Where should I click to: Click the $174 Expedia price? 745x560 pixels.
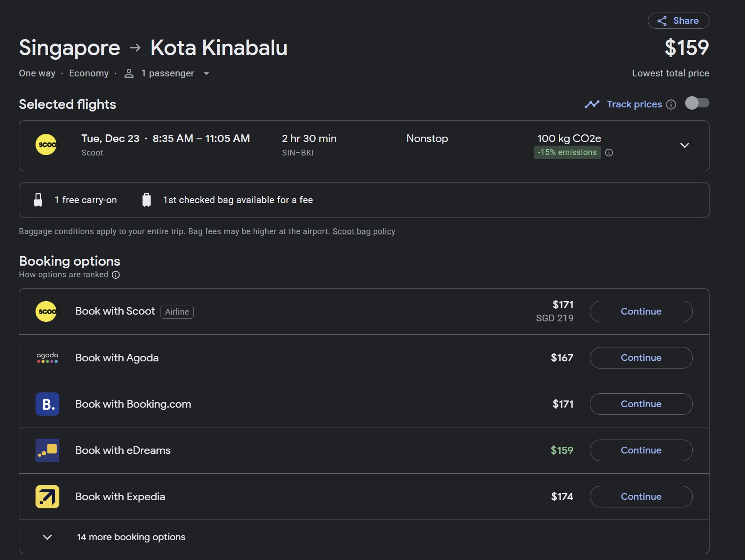click(x=562, y=497)
